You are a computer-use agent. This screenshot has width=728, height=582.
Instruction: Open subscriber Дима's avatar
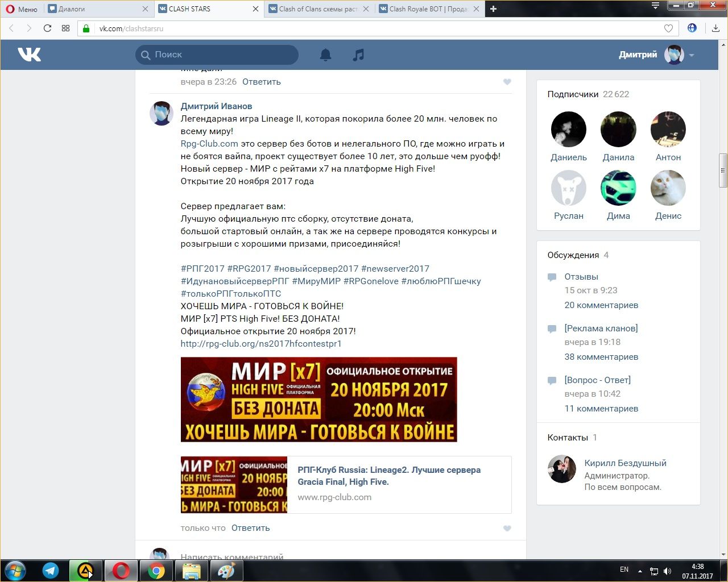618,188
